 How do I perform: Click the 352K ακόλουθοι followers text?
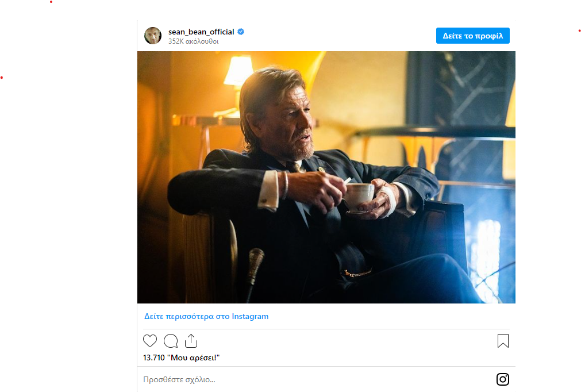[193, 41]
